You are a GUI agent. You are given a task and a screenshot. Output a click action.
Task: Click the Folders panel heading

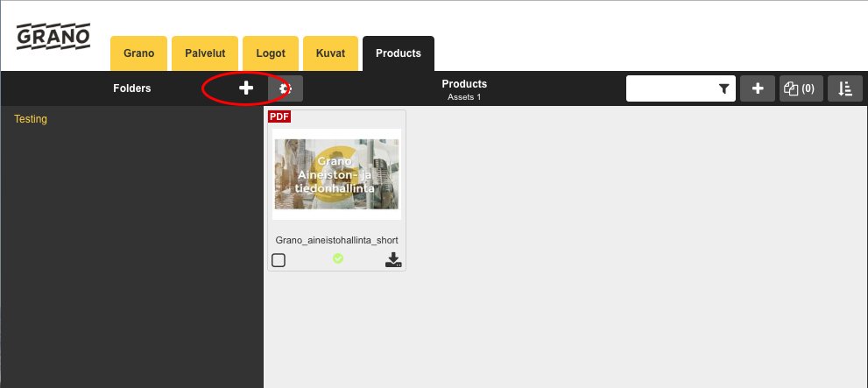pos(131,88)
